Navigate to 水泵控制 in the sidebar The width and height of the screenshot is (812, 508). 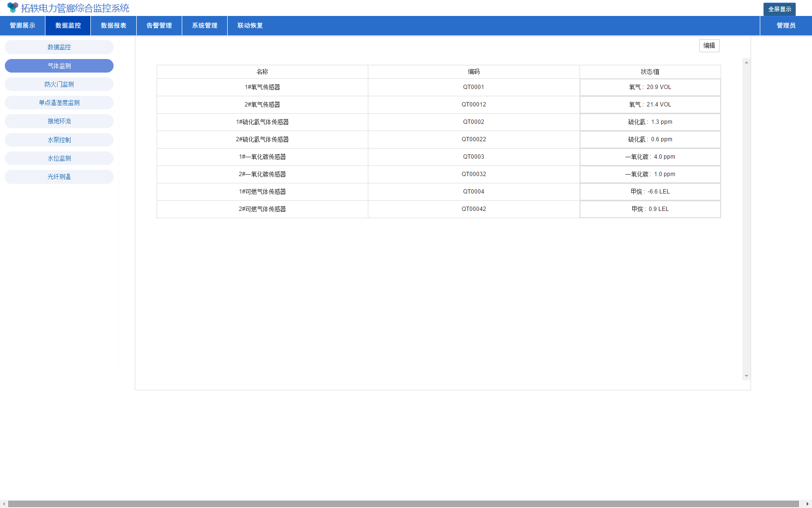coord(59,140)
